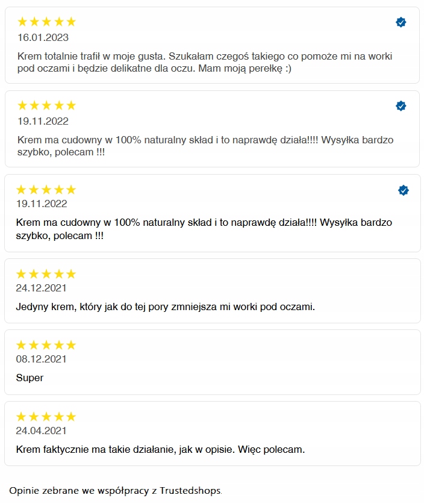Viewport: 424px width, 504px height.
Task: Click the date 16.01.2023
Action: tap(43, 37)
